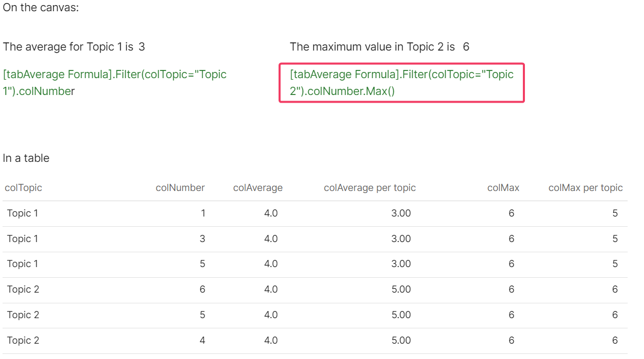Click colNumber cell with value 3
This screenshot has height=359, width=644.
(x=202, y=239)
